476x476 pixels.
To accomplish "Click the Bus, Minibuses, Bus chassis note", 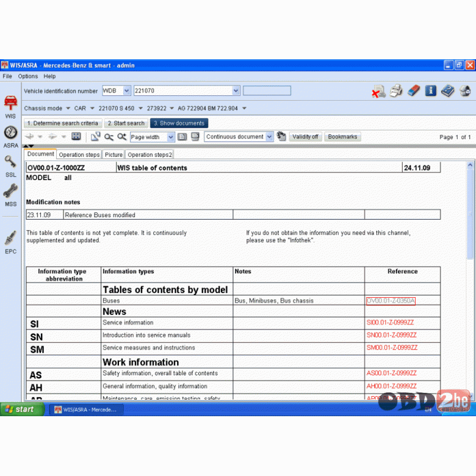I will point(274,301).
